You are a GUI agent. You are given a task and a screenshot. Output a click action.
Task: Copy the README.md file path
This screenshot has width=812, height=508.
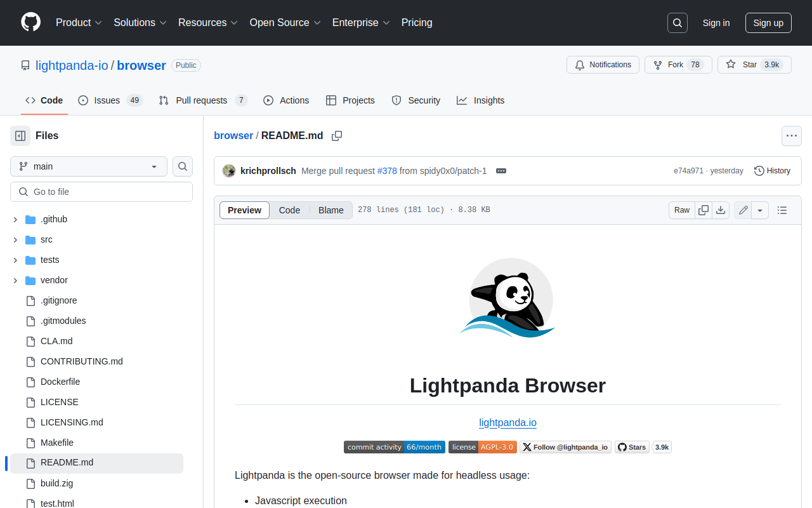click(337, 136)
